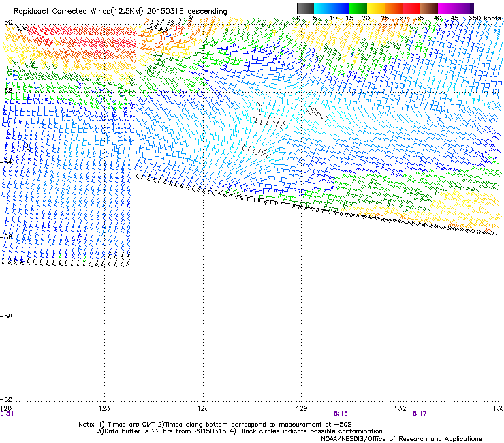Screen dimensions: 504x443
Task: Click the legend label '25' knots
Action: click(x=385, y=18)
